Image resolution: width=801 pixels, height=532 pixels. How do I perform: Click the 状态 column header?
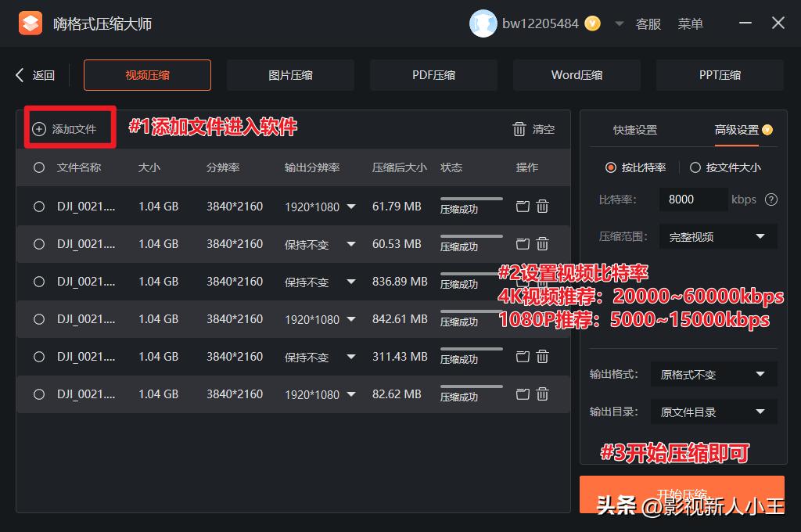tap(451, 167)
